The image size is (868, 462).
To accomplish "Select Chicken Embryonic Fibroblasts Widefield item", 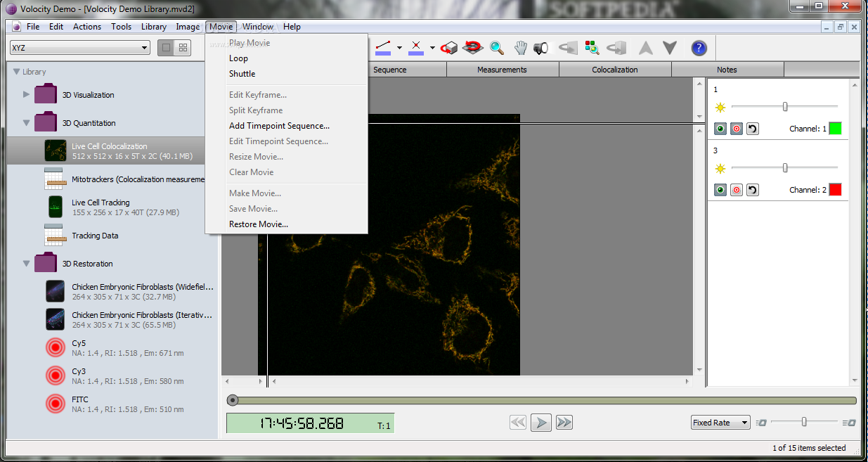I will tap(130, 292).
